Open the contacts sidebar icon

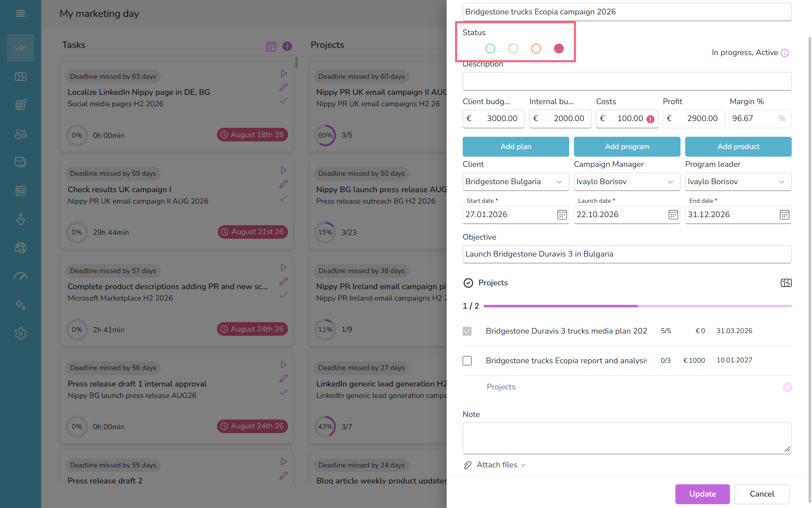(20, 134)
